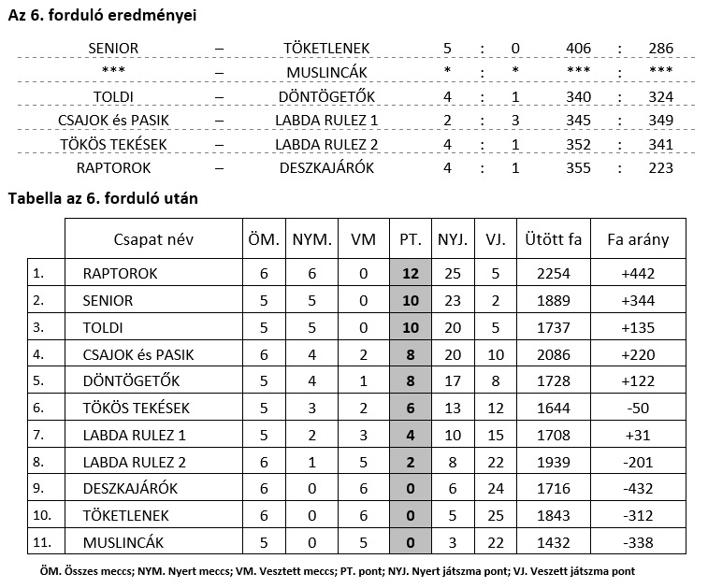The width and height of the screenshot is (708, 588).
Task: Select RAPTOROK's 12 points cell
Action: [411, 274]
